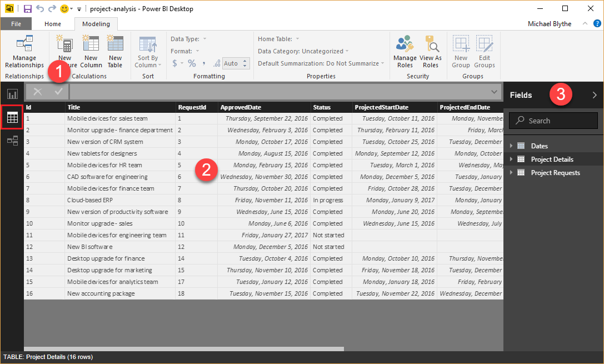The image size is (604, 364).
Task: Select ProjectedEndDate column header
Action: pyautogui.click(x=470, y=107)
